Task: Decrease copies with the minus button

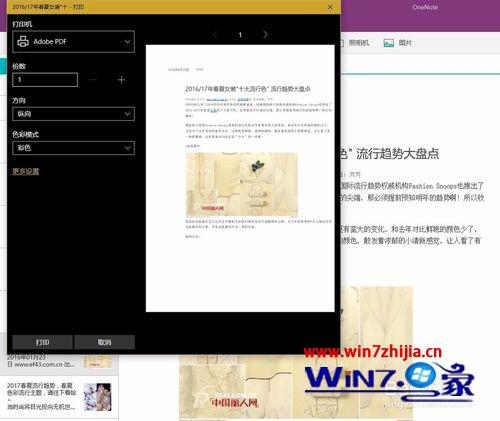Action: tap(93, 80)
